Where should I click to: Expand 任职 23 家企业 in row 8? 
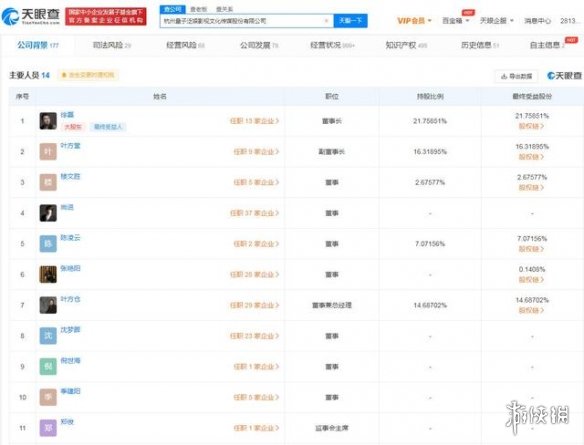[254, 336]
